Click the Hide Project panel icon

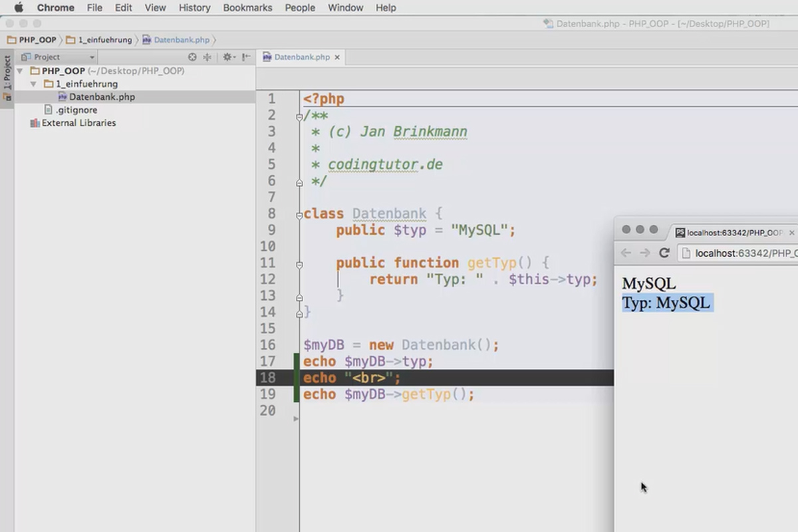tap(246, 57)
